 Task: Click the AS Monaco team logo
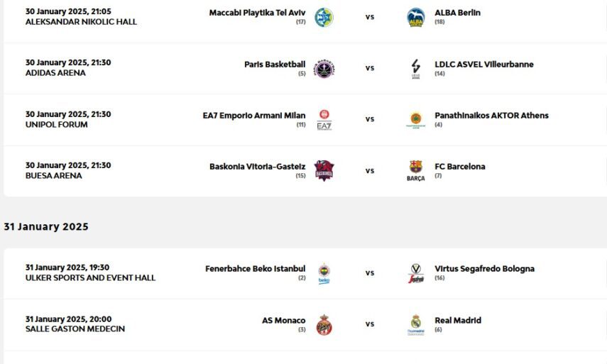point(324,324)
